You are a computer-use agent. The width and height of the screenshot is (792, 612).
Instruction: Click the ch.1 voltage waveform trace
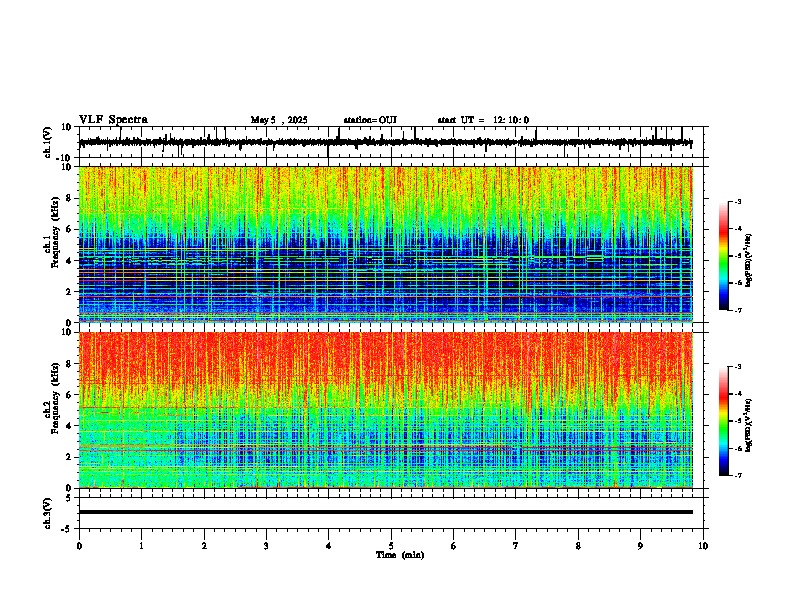click(385, 143)
